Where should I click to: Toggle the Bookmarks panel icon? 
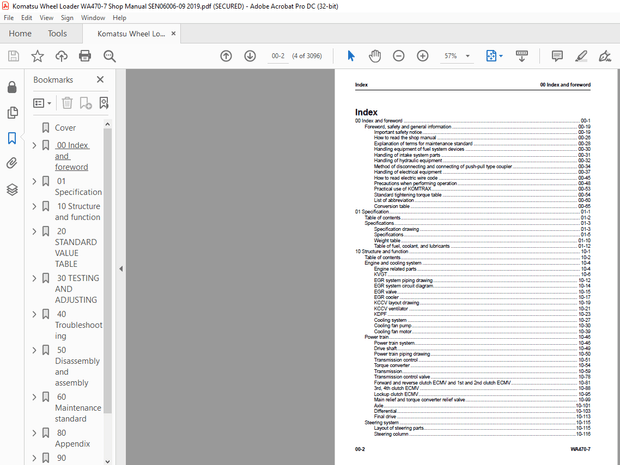pos(12,138)
